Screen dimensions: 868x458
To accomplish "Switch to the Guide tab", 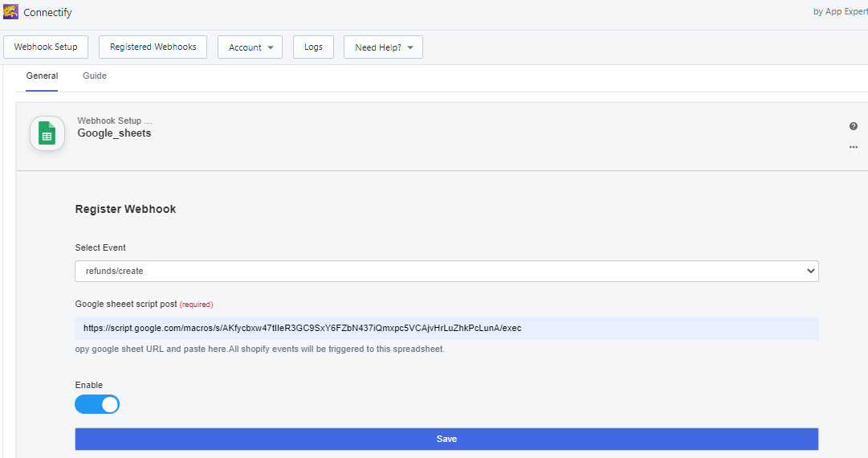I will coord(95,76).
